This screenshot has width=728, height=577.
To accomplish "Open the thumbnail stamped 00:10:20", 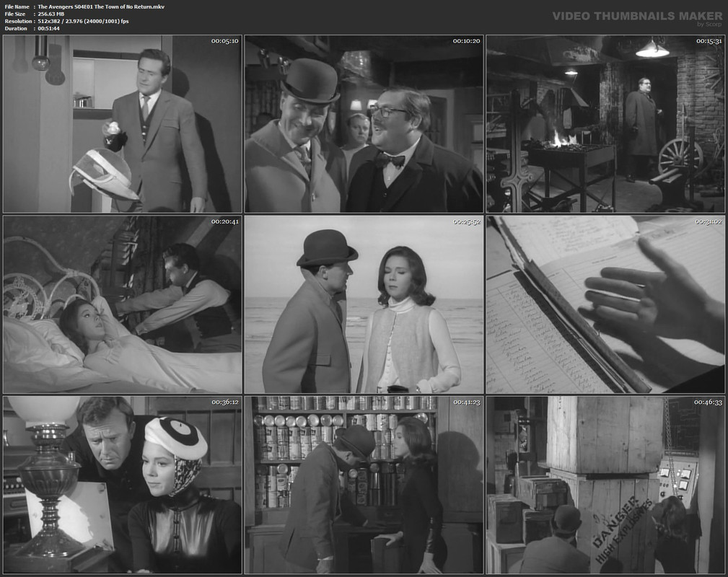I will (x=364, y=124).
